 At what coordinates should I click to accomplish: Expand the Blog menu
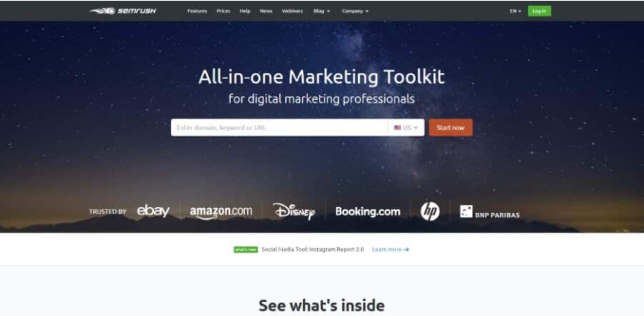pos(322,11)
